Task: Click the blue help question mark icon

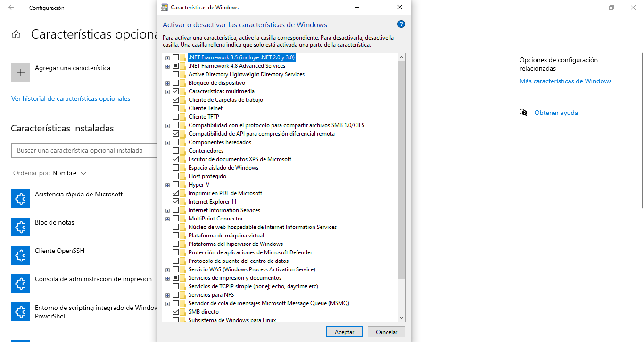Action: click(401, 24)
